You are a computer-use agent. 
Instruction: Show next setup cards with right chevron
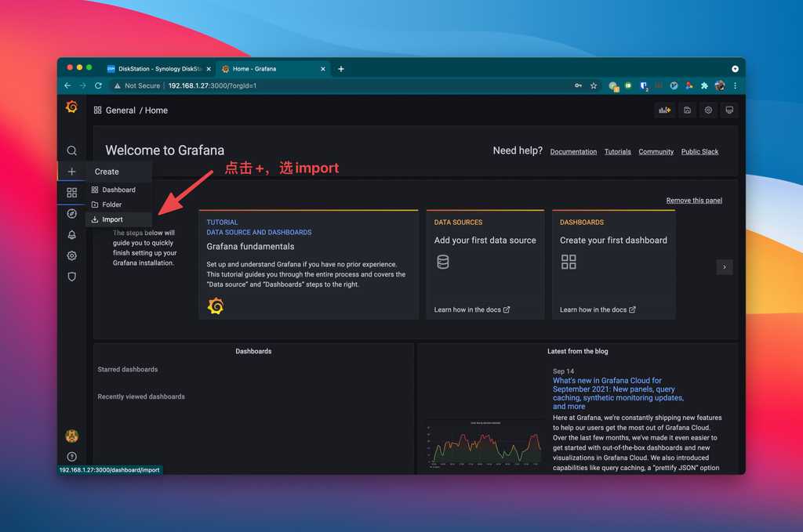point(724,267)
